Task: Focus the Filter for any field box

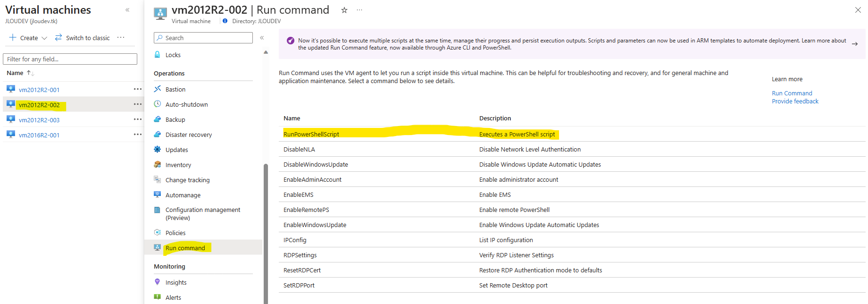Action: coord(70,59)
